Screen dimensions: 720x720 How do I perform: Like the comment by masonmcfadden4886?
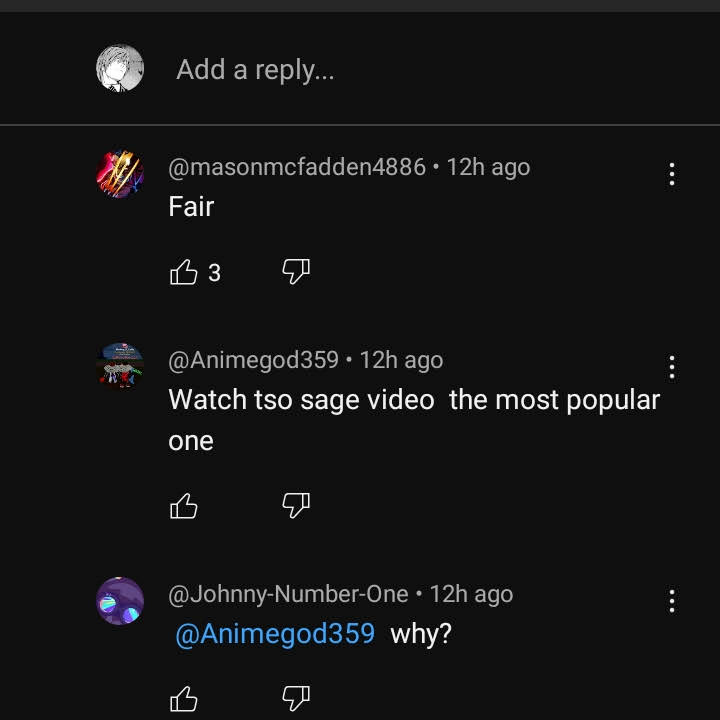click(185, 272)
